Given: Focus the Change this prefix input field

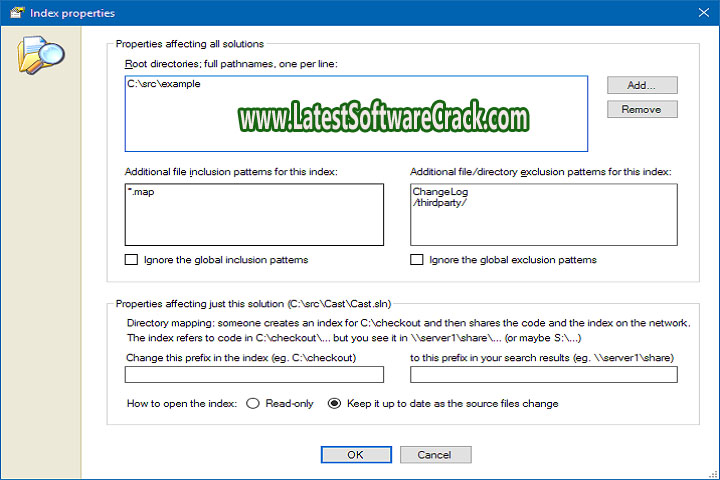Looking at the screenshot, I should (254, 375).
